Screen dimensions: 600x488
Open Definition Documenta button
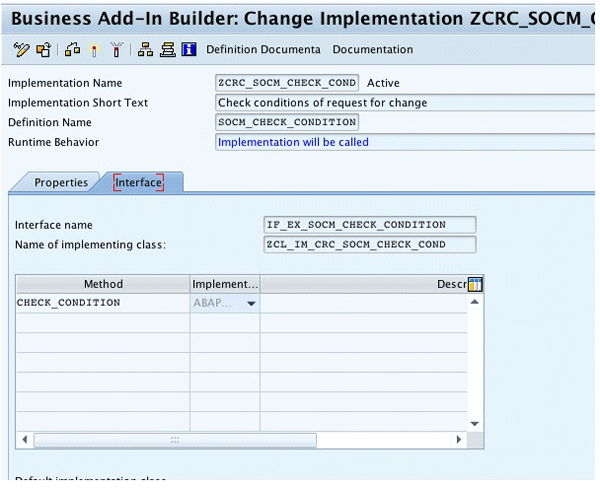click(263, 49)
